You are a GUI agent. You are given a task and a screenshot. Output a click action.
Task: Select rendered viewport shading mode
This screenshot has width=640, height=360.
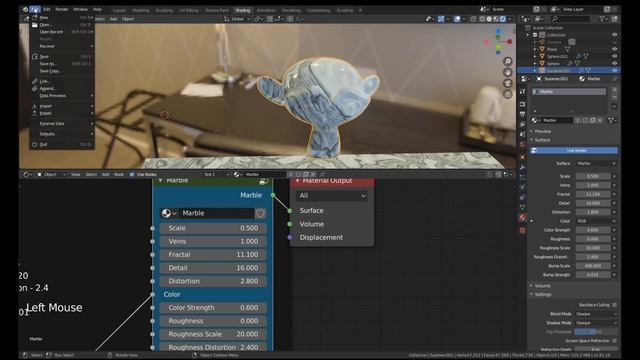503,19
